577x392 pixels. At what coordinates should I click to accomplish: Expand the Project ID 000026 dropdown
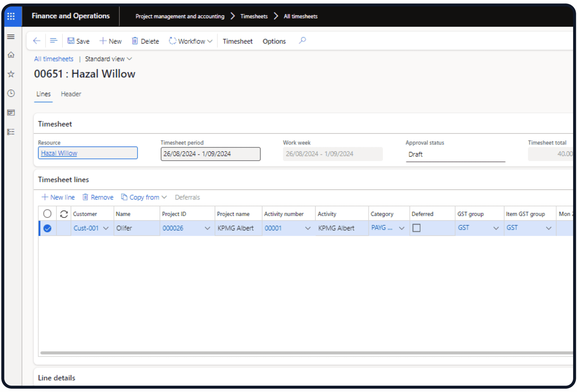pos(207,228)
